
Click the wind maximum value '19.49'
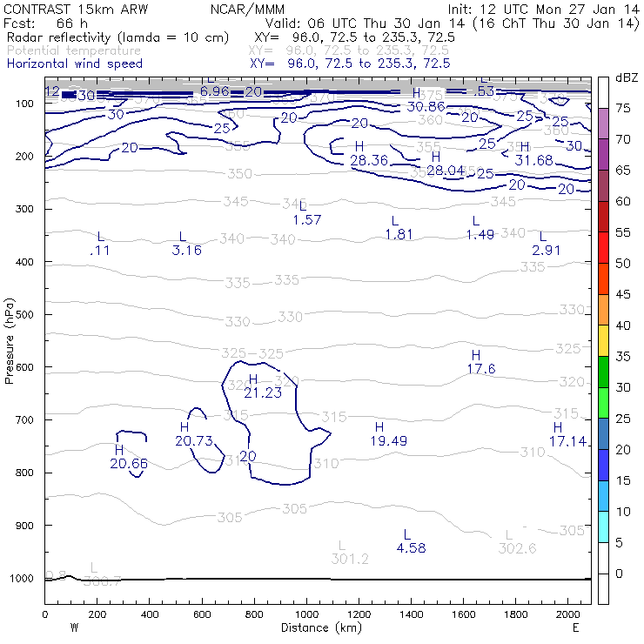pyautogui.click(x=388, y=441)
